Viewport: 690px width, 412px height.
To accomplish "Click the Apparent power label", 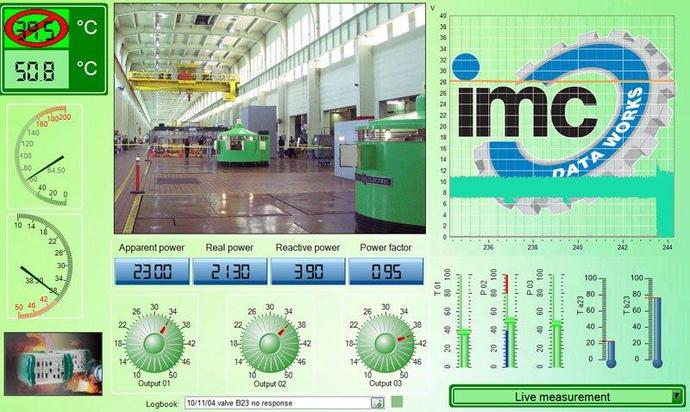I will click(x=151, y=248).
